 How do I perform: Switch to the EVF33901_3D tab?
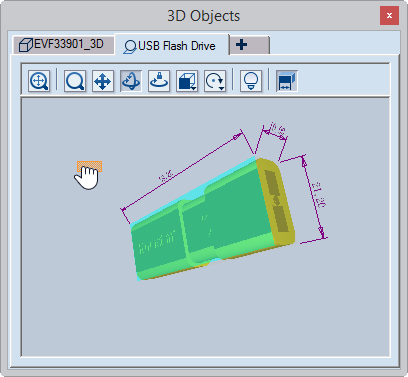[x=63, y=44]
